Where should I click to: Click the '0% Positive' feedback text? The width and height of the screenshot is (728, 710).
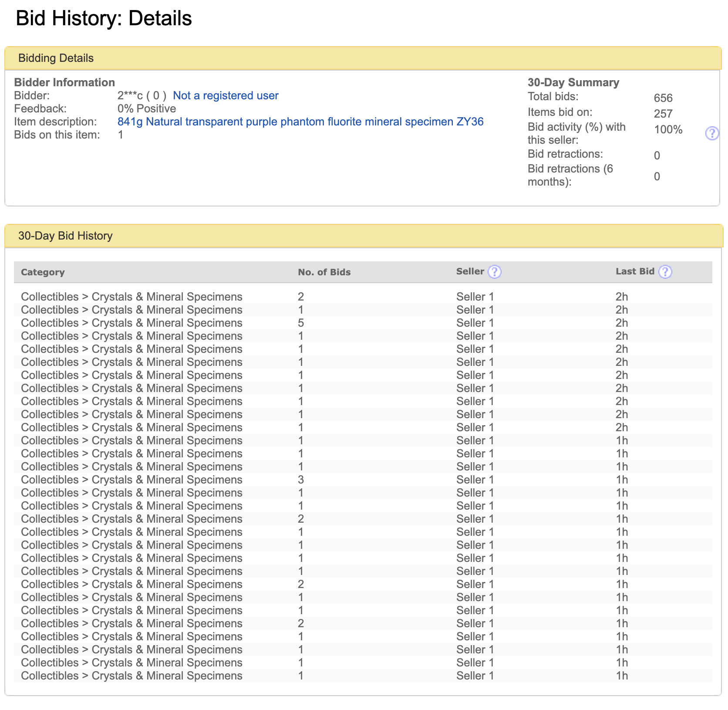tap(147, 109)
